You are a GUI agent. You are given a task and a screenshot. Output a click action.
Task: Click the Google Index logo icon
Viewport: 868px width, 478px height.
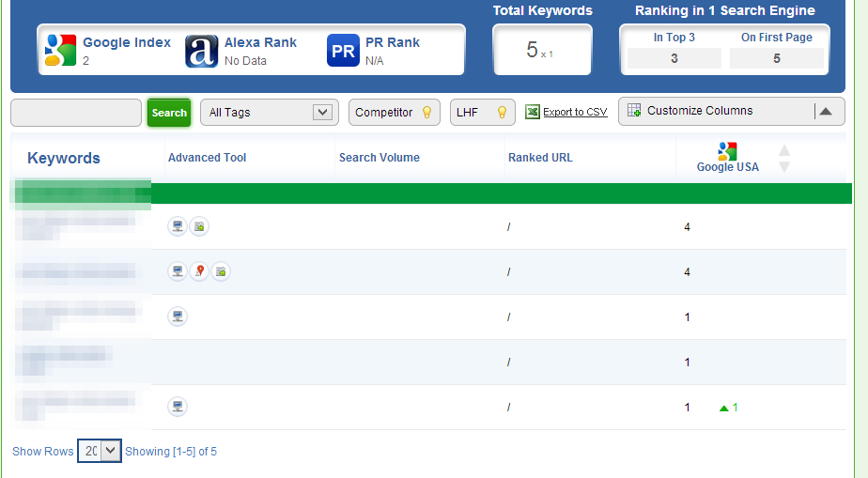pos(60,50)
